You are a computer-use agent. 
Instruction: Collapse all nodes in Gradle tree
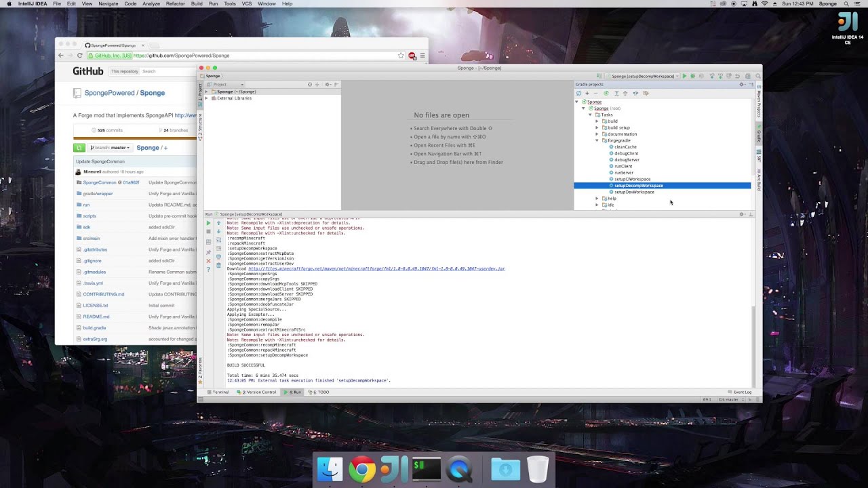[625, 93]
